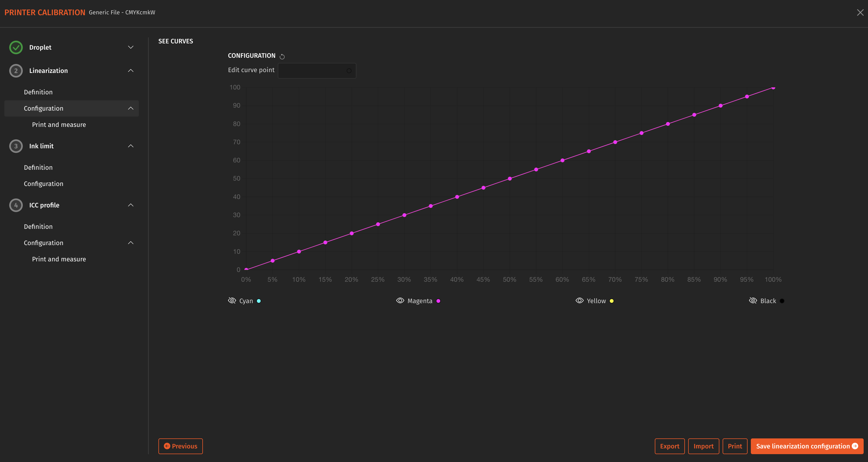This screenshot has width=868, height=462.
Task: Select Definition under Ink limit
Action: tap(38, 167)
